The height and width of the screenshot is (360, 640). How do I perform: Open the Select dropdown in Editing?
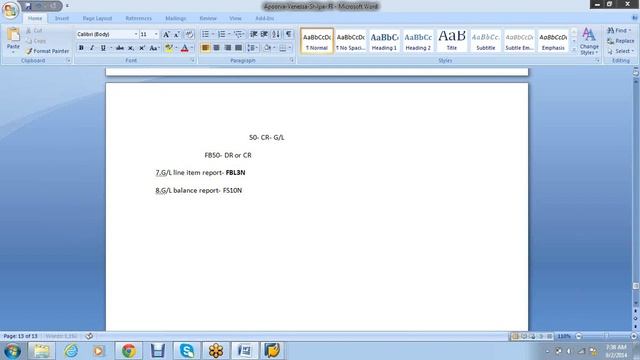pos(621,51)
